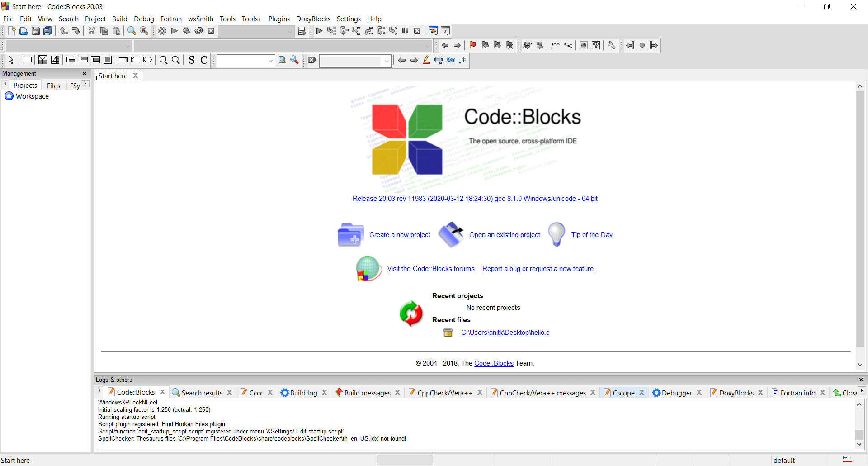Click the New file toolbar icon

(12, 31)
